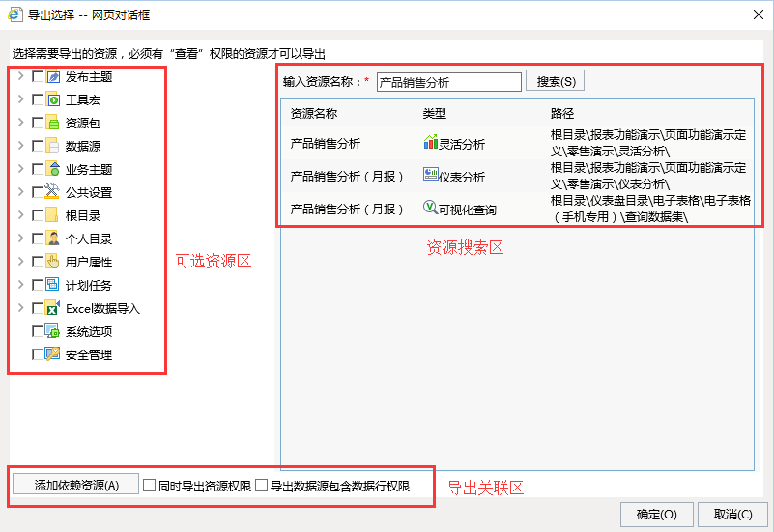Focus the 输入资源名称 input field
This screenshot has height=532, width=774.
click(449, 82)
